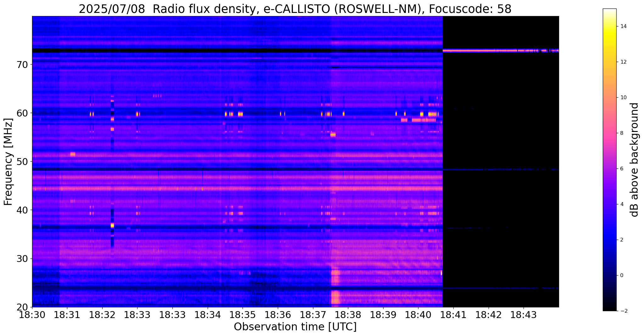The image size is (644, 336).
Task: Click the colorbar tick labeled 10
Action: point(623,98)
